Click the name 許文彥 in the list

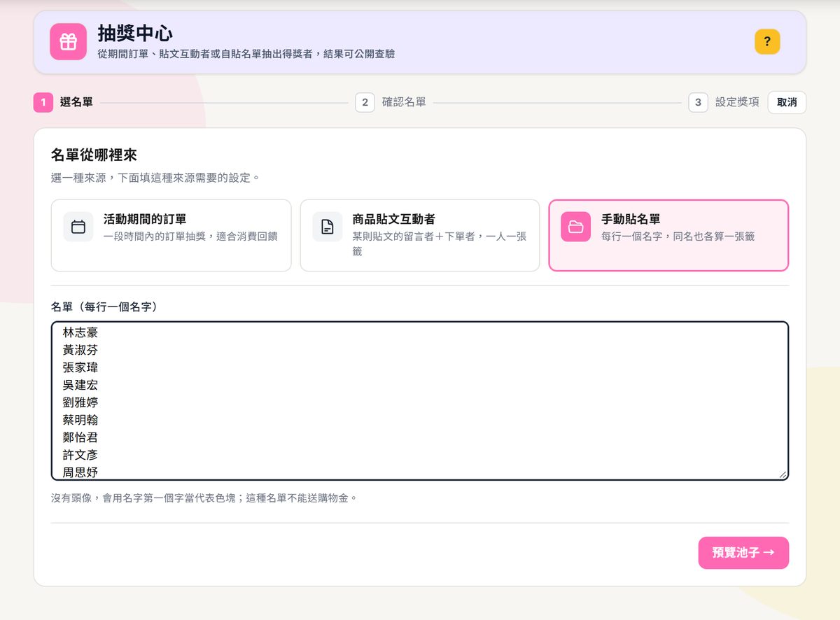click(80, 455)
